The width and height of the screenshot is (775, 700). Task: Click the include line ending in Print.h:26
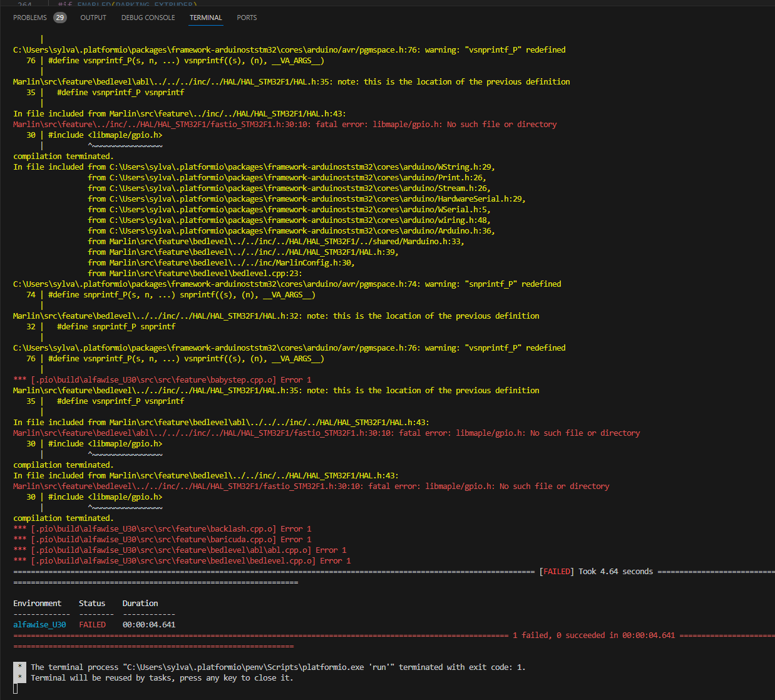click(287, 178)
